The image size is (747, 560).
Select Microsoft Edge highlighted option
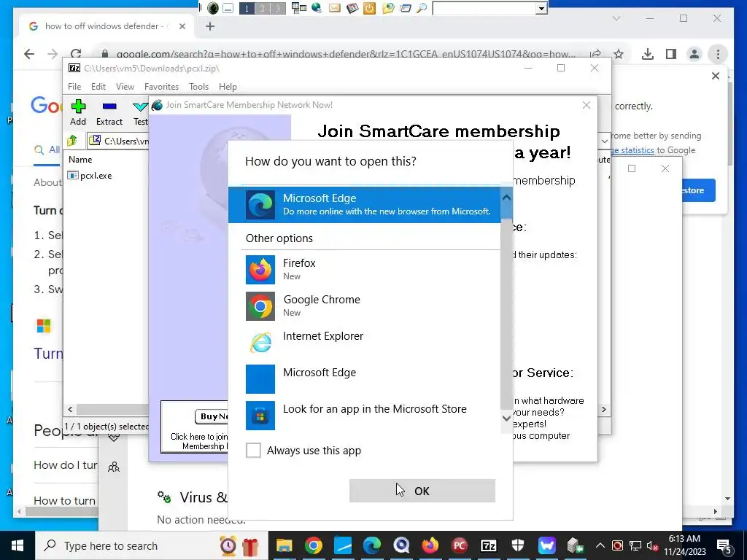coord(365,205)
